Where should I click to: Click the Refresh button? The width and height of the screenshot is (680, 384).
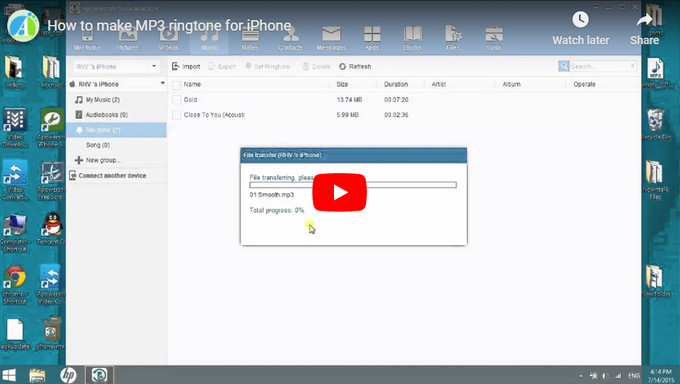(355, 66)
